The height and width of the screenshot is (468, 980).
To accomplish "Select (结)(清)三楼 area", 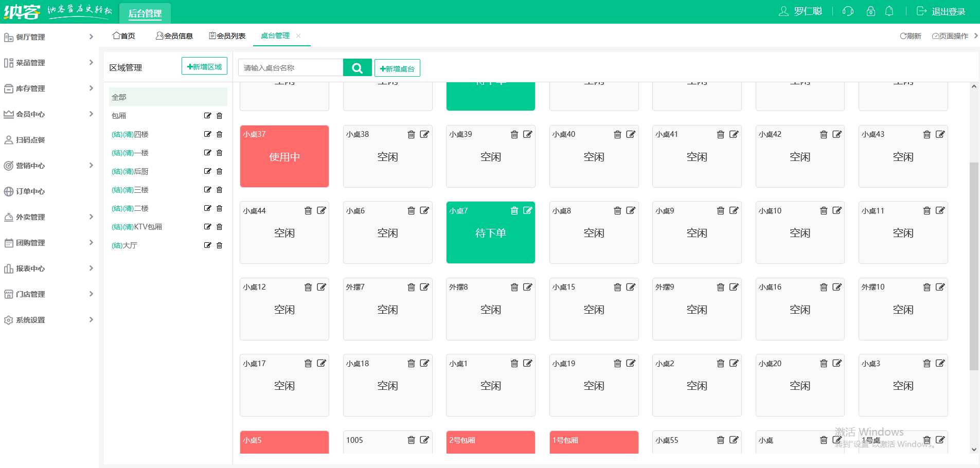I will coord(130,190).
